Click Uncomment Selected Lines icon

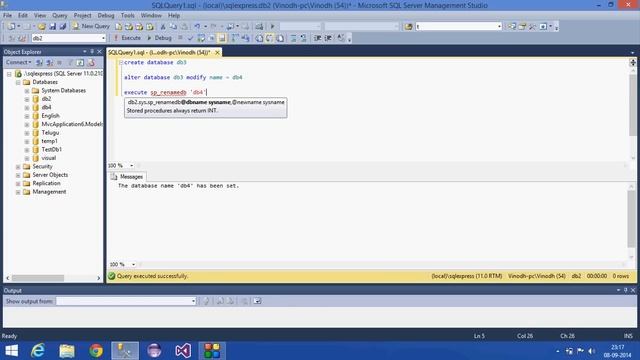coord(303,38)
